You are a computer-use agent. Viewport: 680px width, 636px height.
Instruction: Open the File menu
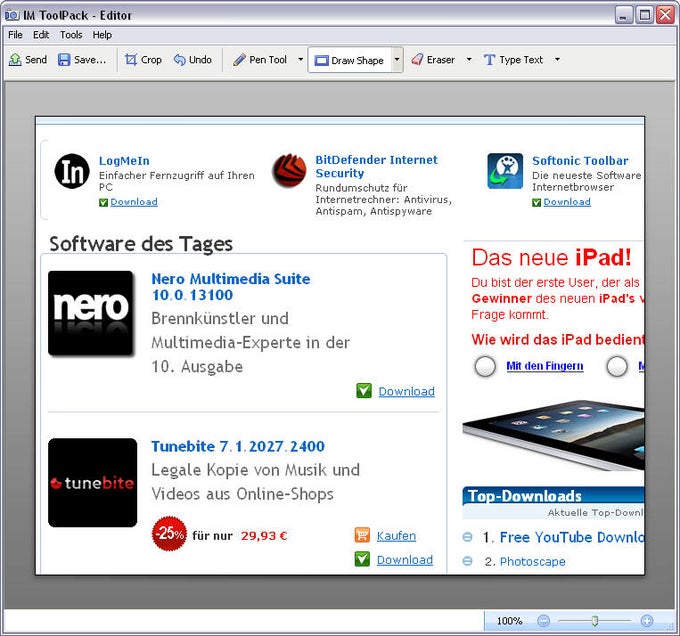15,35
